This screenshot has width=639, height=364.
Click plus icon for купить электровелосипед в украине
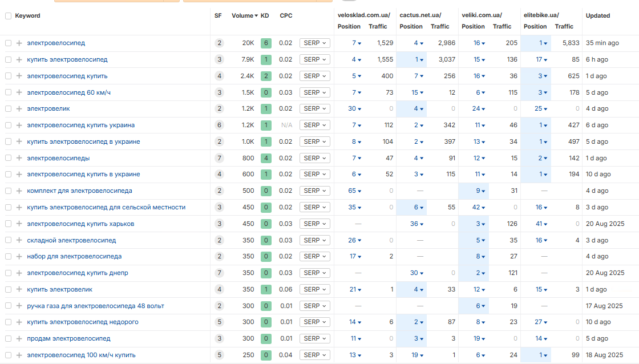[19, 141]
